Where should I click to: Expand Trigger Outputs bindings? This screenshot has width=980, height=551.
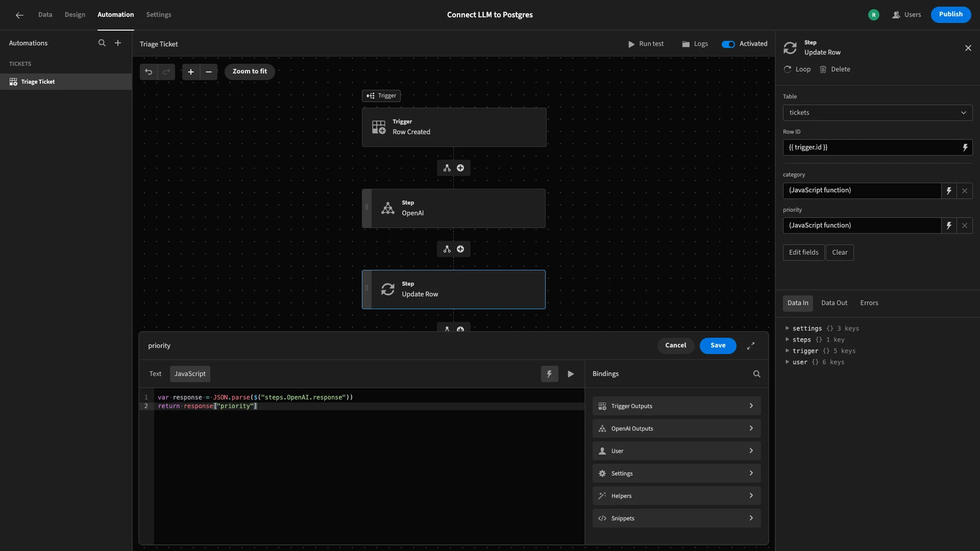(x=676, y=406)
